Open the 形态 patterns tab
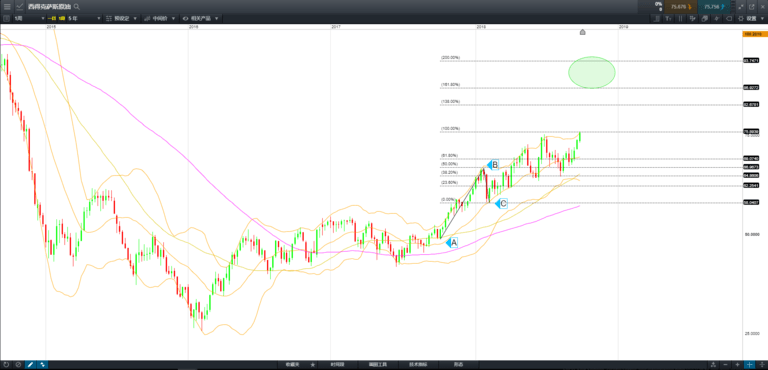 458,365
